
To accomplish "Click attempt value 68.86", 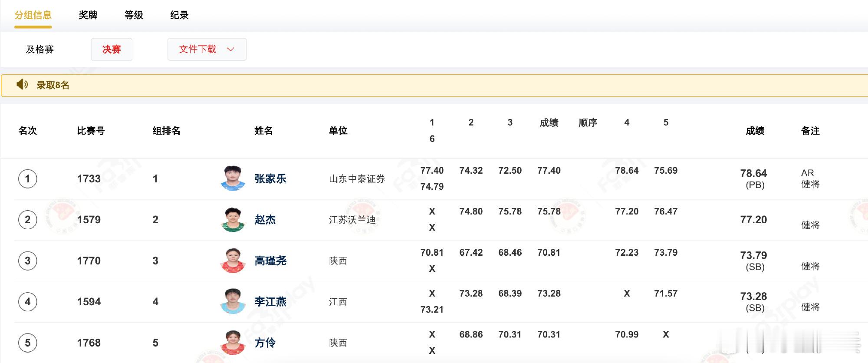I will coord(471,335).
